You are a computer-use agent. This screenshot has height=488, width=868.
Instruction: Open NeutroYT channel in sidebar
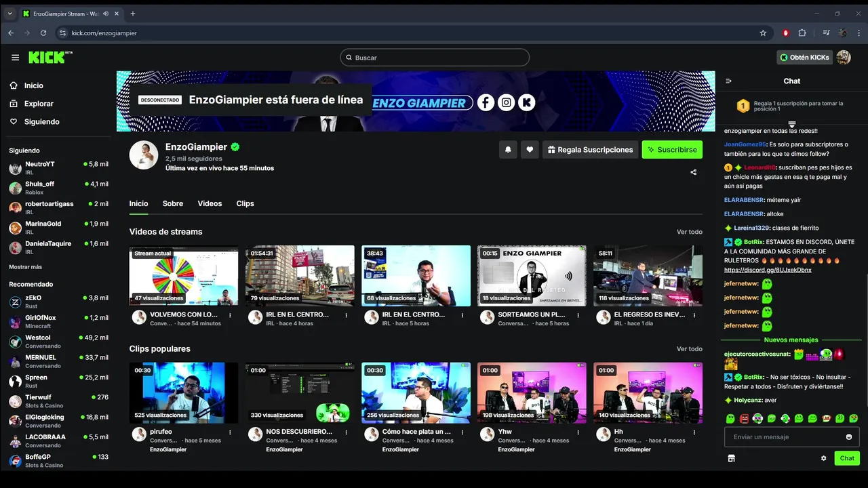pyautogui.click(x=59, y=168)
